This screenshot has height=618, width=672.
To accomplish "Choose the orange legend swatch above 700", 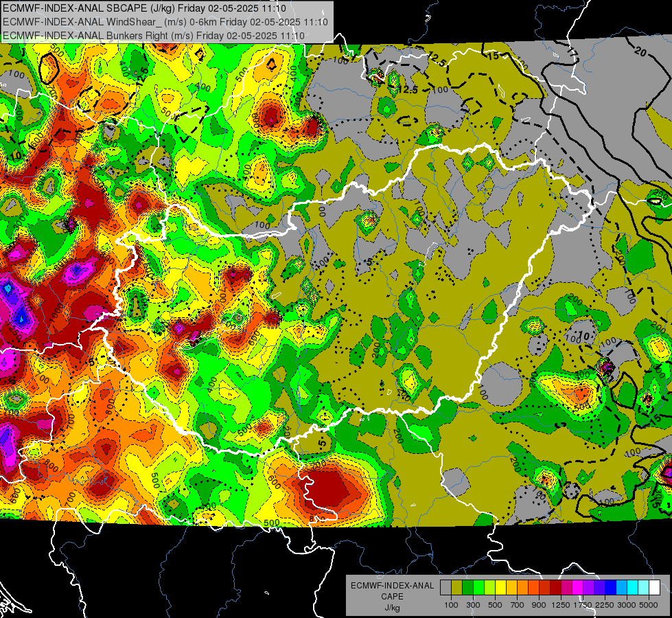I will (x=523, y=587).
